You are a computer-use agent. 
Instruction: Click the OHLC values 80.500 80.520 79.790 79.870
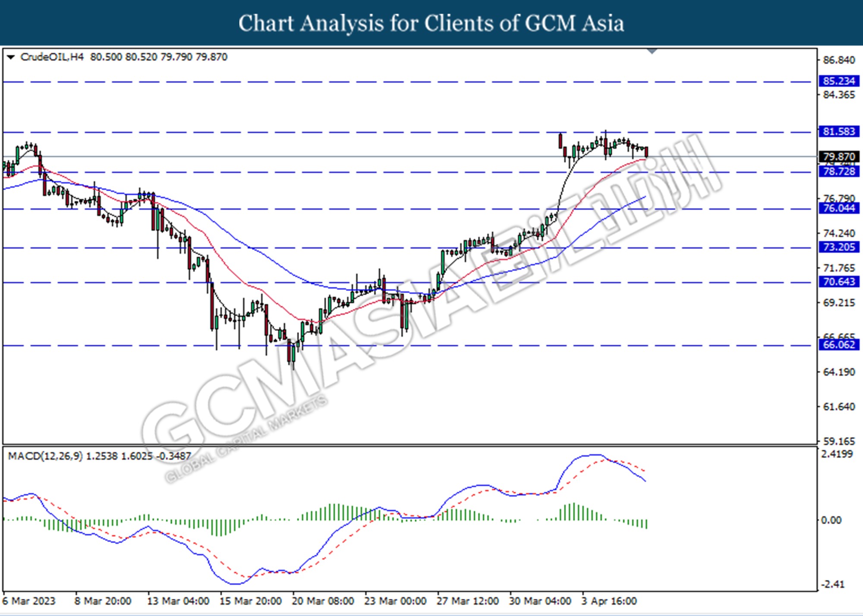[x=159, y=57]
